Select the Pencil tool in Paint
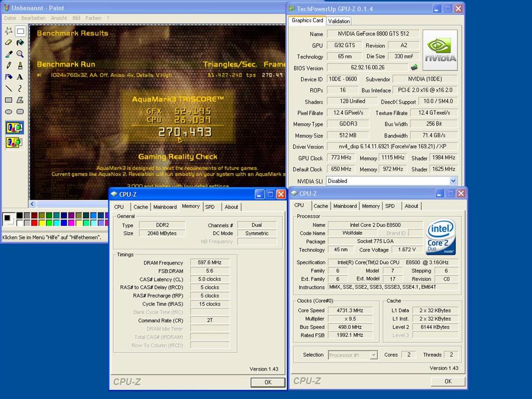Screen dimensions: 532x399 click(9, 65)
